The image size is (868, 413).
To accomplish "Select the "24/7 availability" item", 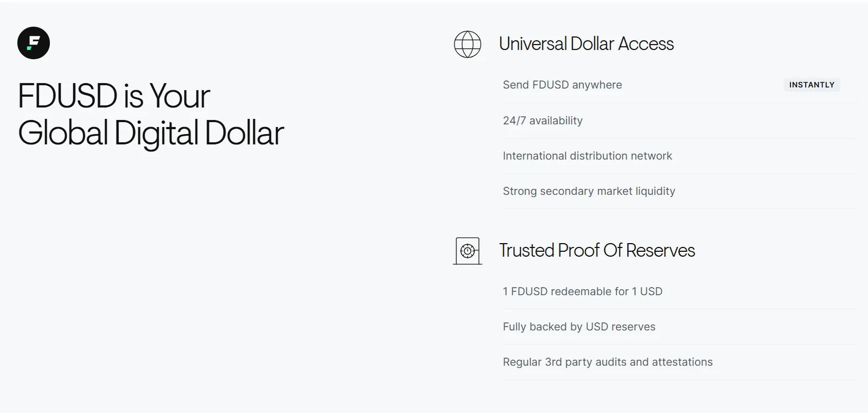I will pos(542,120).
